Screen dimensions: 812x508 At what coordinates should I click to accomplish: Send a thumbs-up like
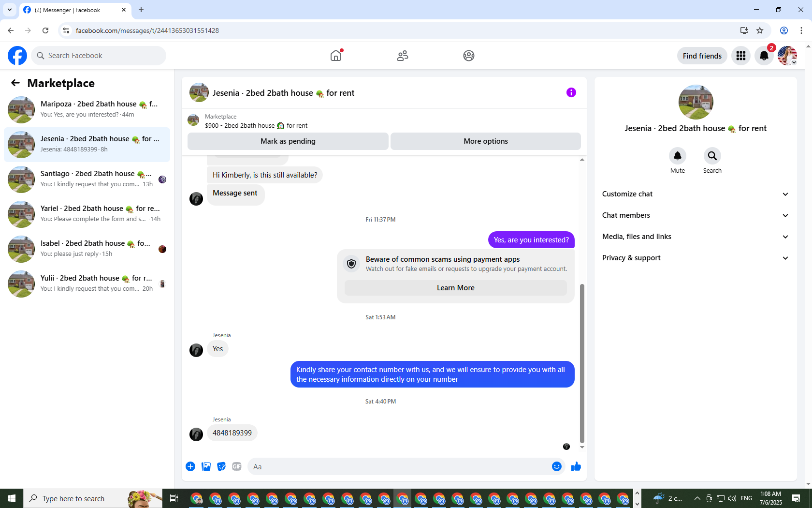[x=576, y=466]
